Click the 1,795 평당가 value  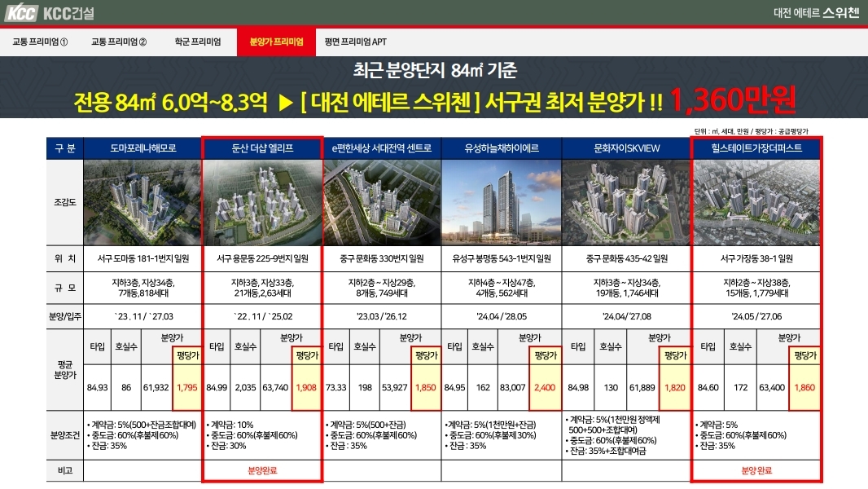click(x=187, y=388)
